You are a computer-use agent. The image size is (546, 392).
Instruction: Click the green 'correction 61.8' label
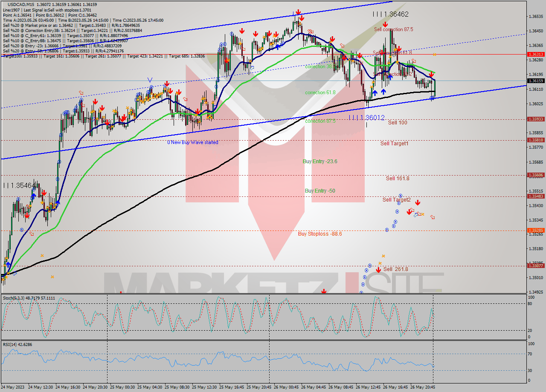pos(320,92)
